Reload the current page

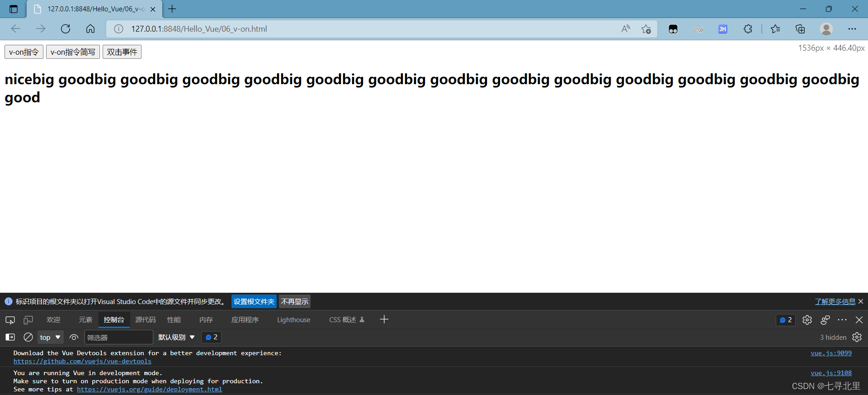pos(66,29)
